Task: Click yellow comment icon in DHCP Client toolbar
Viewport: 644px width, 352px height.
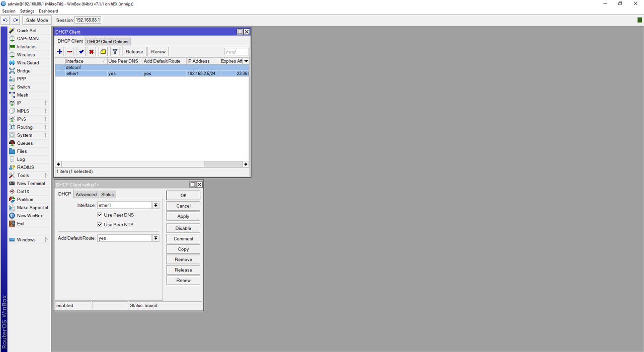Action: pos(103,52)
